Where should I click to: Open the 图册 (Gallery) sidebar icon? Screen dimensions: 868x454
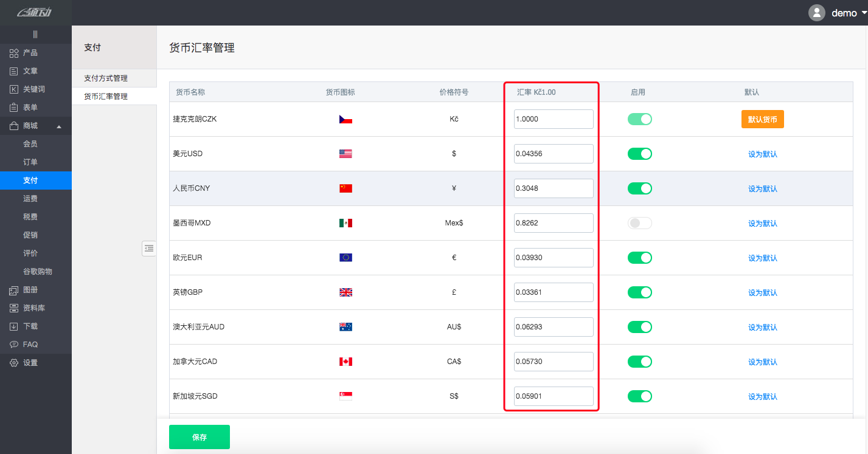[14, 290]
